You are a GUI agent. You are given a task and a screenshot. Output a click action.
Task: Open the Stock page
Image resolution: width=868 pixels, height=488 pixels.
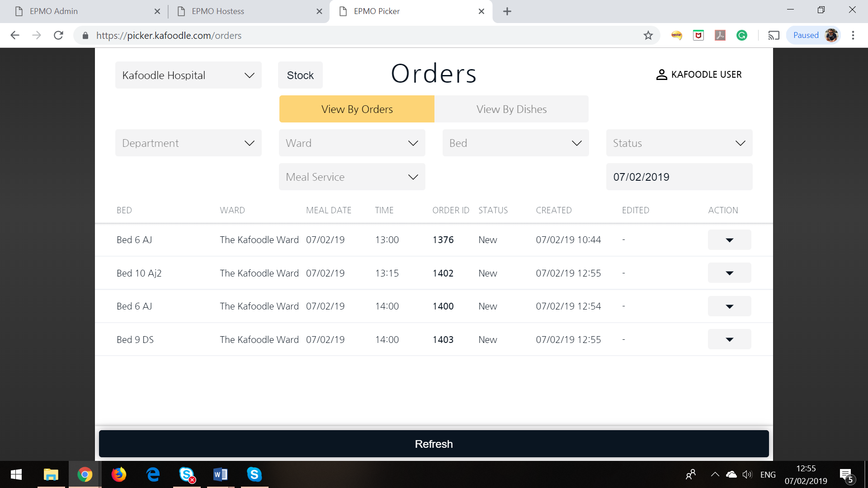click(x=300, y=75)
